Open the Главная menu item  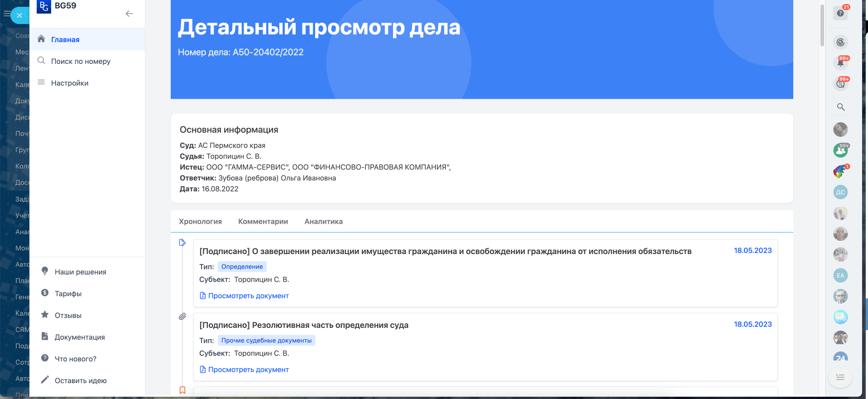(x=87, y=39)
